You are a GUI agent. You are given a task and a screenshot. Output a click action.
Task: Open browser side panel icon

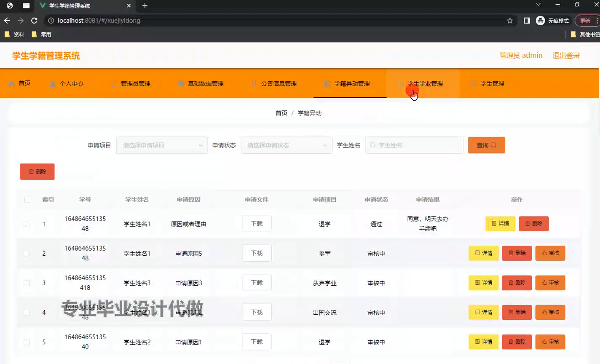click(x=527, y=20)
